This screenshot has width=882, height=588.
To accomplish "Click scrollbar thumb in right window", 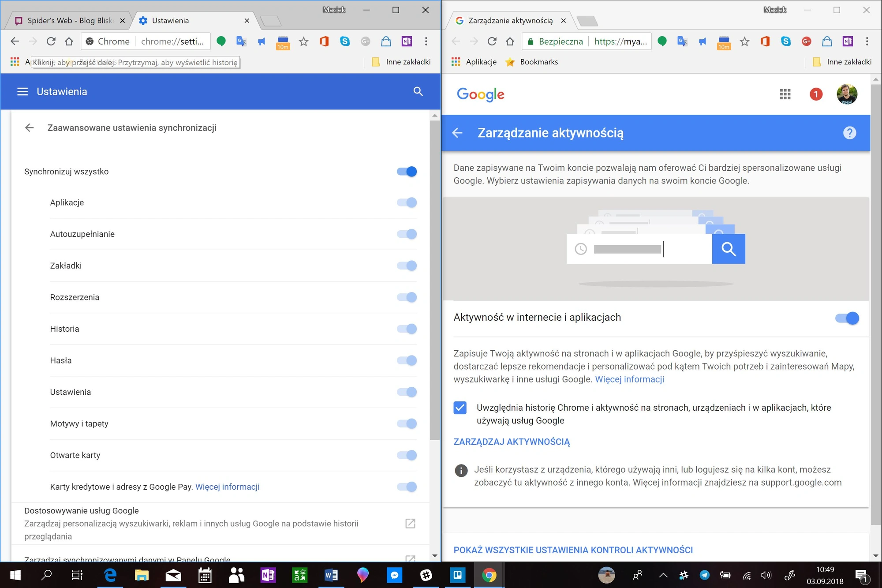I will (876, 304).
